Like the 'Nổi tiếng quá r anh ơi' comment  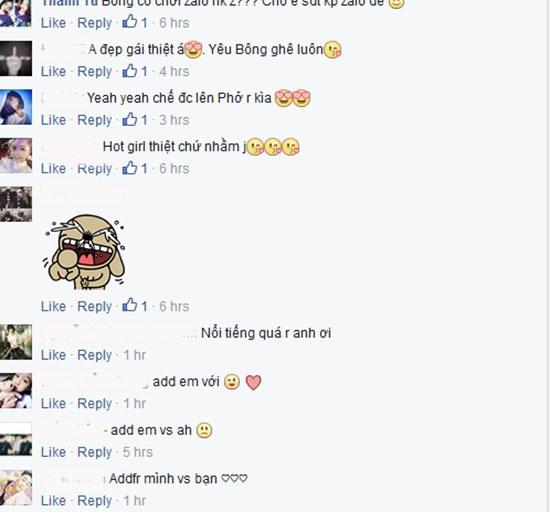[53, 355]
